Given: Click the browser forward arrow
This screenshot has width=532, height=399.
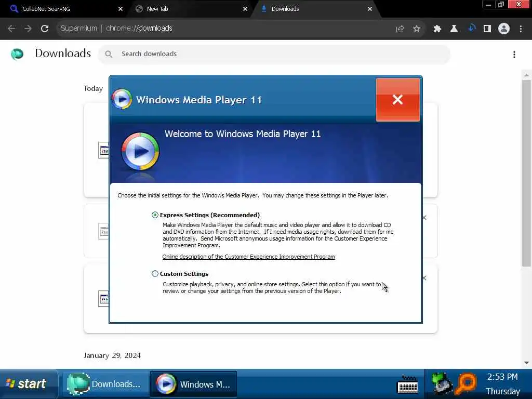Looking at the screenshot, I should click(x=28, y=29).
